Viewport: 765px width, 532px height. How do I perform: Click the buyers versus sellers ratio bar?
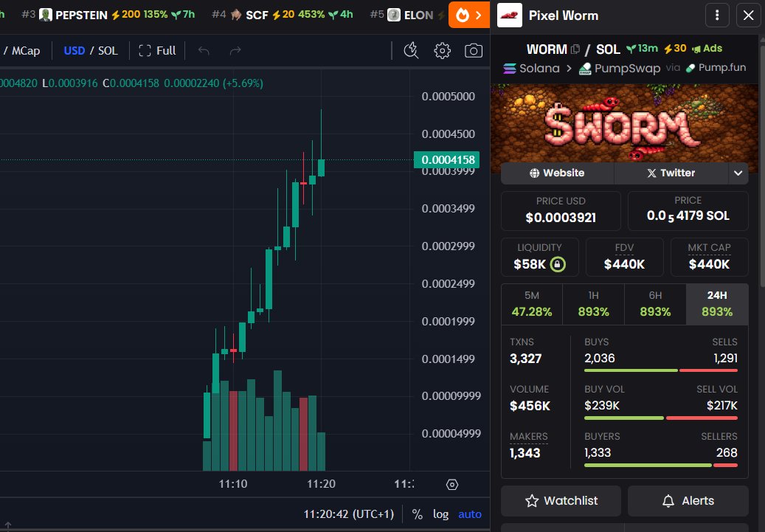click(660, 465)
